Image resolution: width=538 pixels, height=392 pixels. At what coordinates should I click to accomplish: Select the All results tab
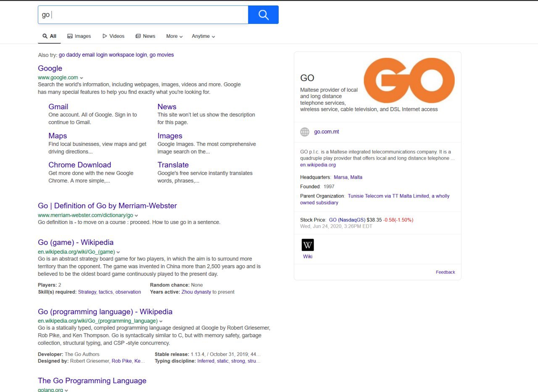point(49,36)
